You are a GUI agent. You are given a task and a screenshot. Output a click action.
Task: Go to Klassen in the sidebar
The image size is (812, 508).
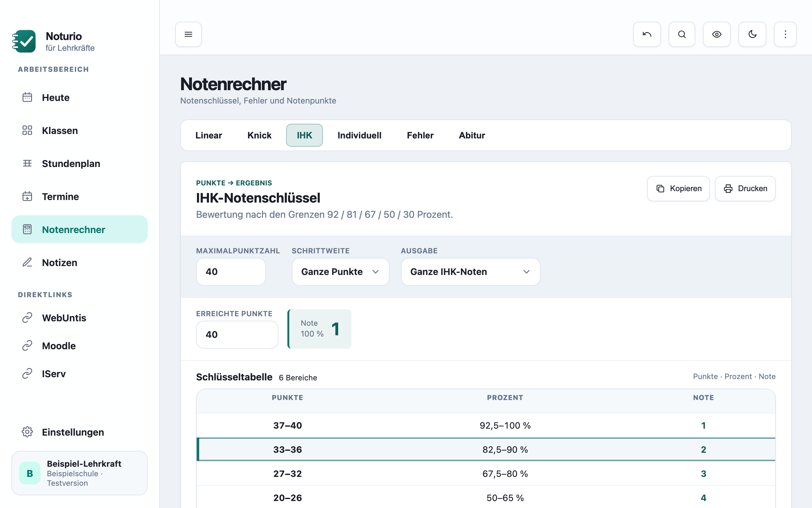(80, 130)
